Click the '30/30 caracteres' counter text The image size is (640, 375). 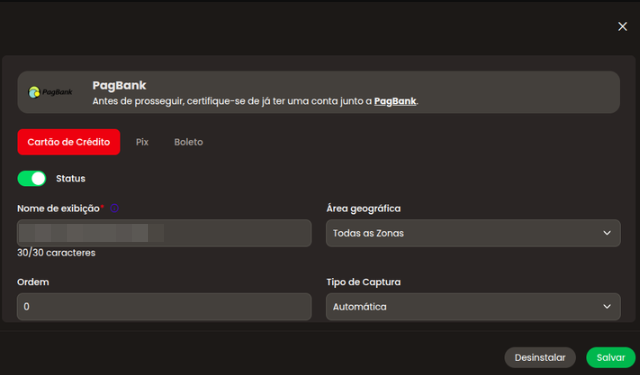click(x=56, y=253)
